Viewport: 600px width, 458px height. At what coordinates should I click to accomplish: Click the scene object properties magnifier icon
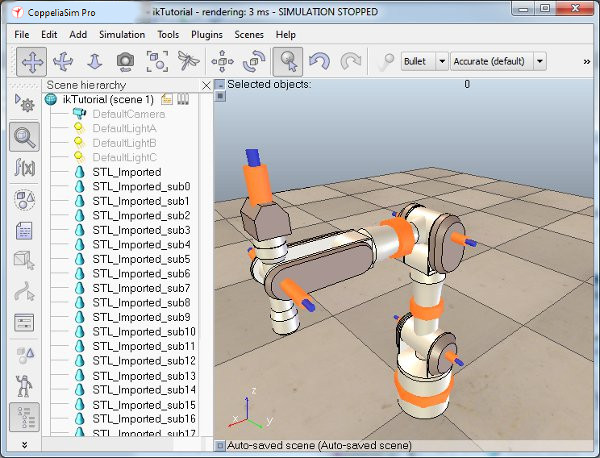[24, 137]
